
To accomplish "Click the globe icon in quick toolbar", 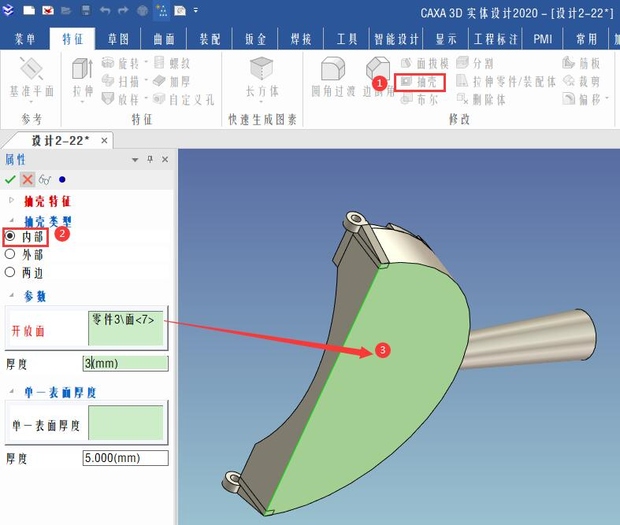I will click(142, 11).
